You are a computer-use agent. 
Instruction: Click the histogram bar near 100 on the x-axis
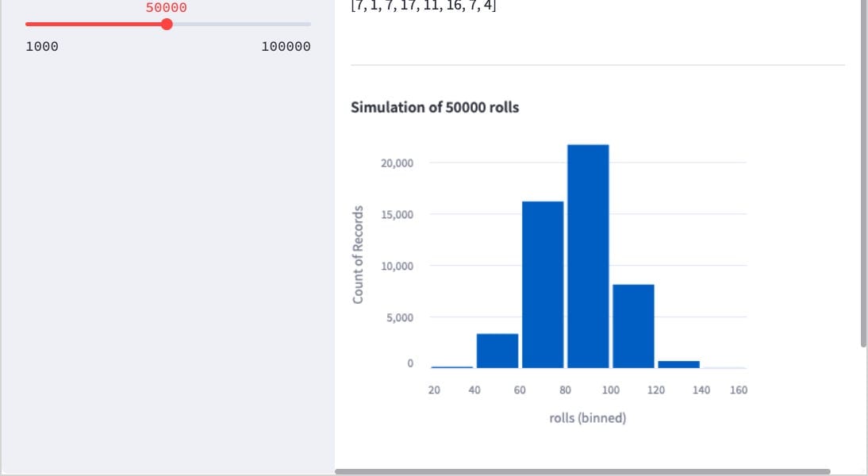[633, 325]
